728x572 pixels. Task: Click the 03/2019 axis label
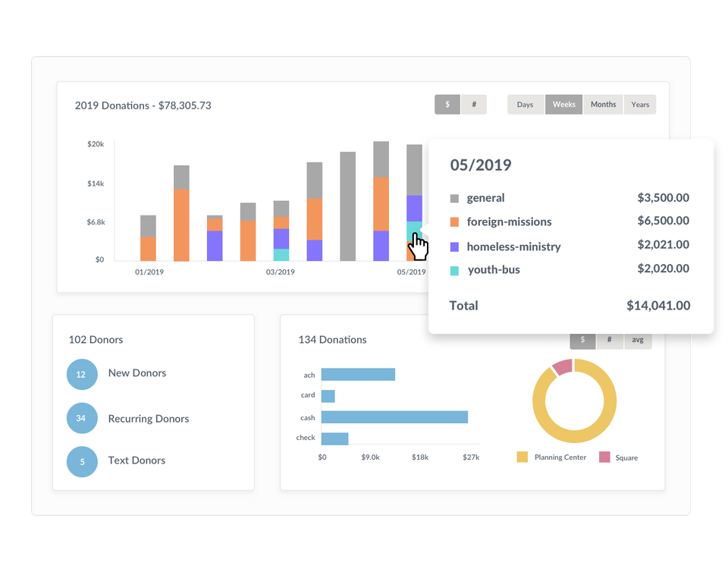coord(280,272)
